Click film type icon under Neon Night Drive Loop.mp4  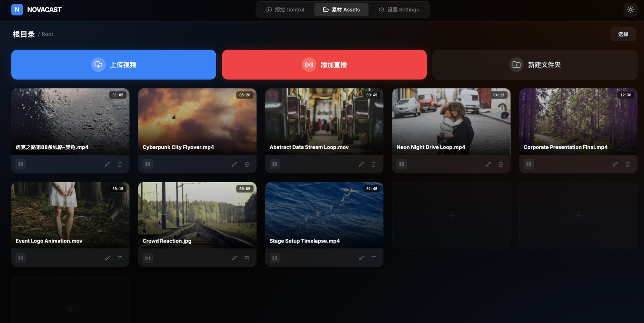(x=402, y=164)
